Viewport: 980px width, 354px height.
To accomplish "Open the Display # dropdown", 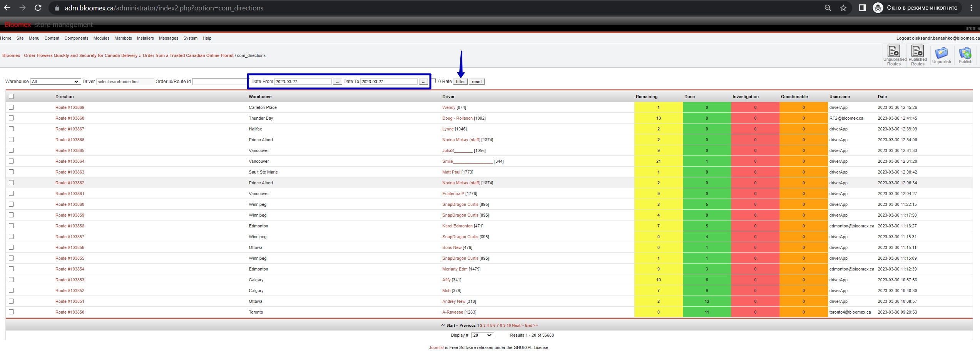I will click(x=483, y=335).
